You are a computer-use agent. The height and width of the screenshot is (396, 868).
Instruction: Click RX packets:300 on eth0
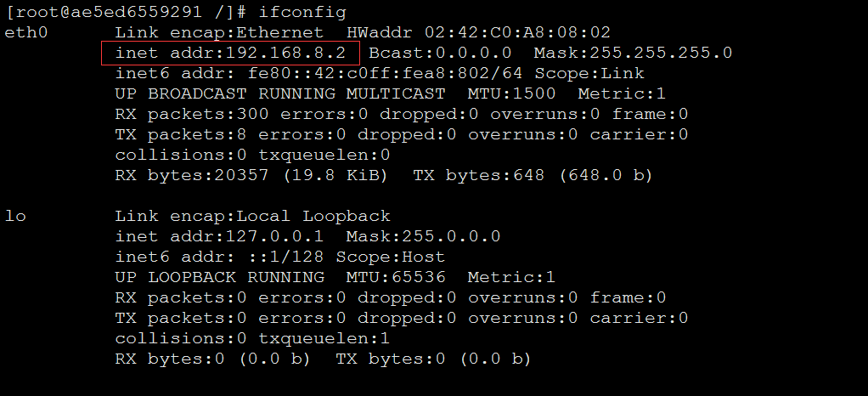192,114
